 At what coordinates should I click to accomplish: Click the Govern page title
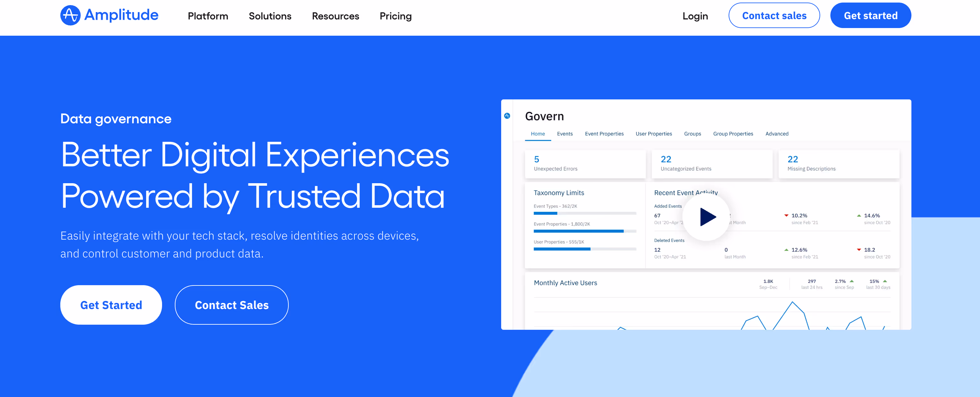click(544, 116)
